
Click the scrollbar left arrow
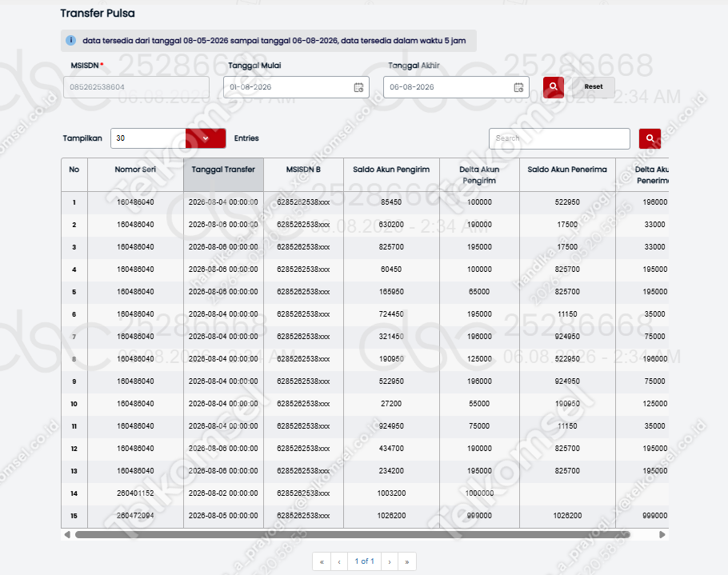pos(67,535)
